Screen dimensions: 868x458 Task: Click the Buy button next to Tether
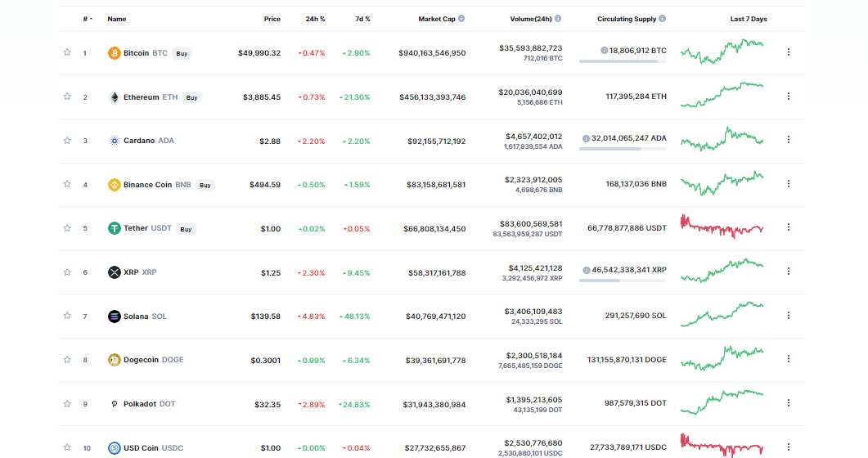coord(186,229)
